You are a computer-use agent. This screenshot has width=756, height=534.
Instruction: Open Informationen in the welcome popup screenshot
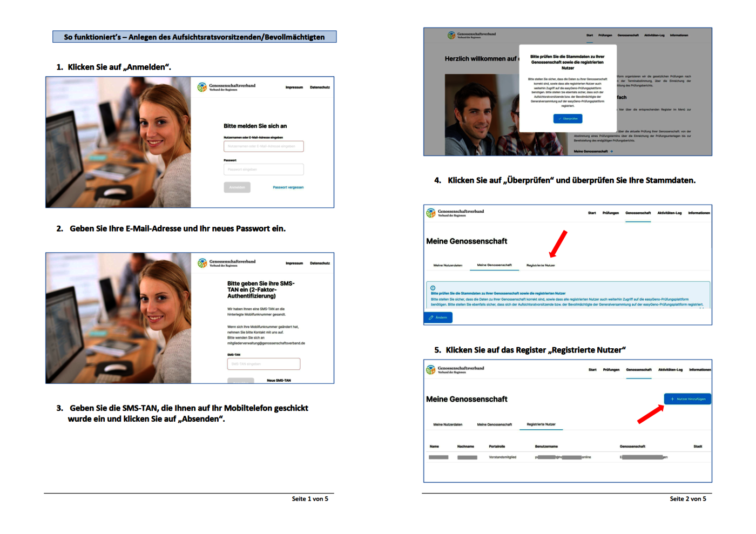point(679,35)
